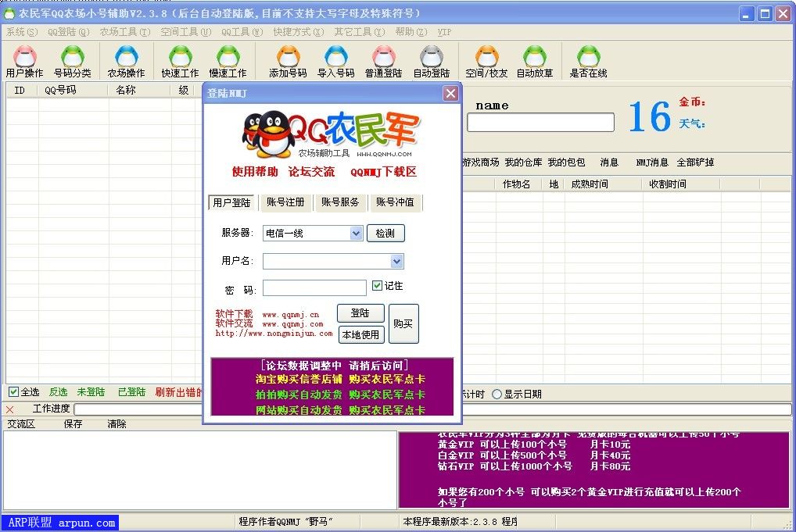The width and height of the screenshot is (796, 532).
Task: Choose the 导入号码 toolbar icon
Action: click(x=335, y=62)
